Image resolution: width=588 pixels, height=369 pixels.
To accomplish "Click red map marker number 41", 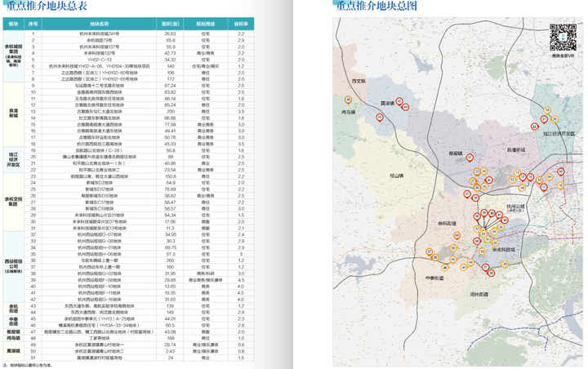I will coord(499,215).
